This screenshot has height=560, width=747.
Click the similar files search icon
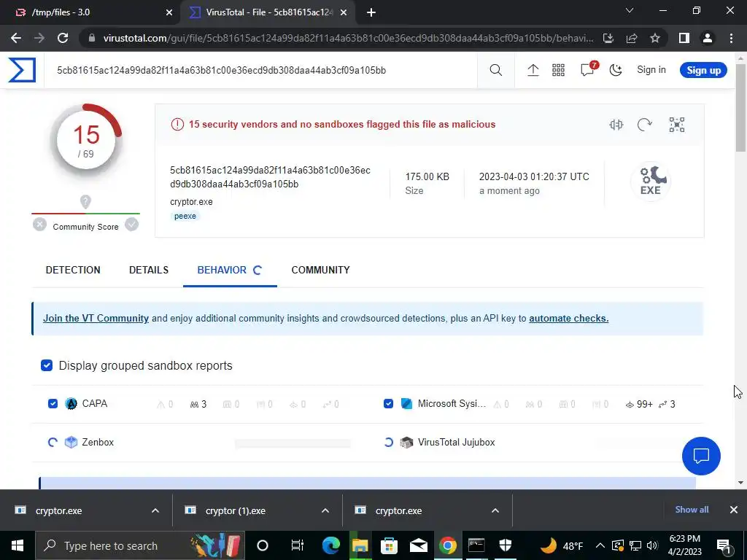tap(616, 125)
